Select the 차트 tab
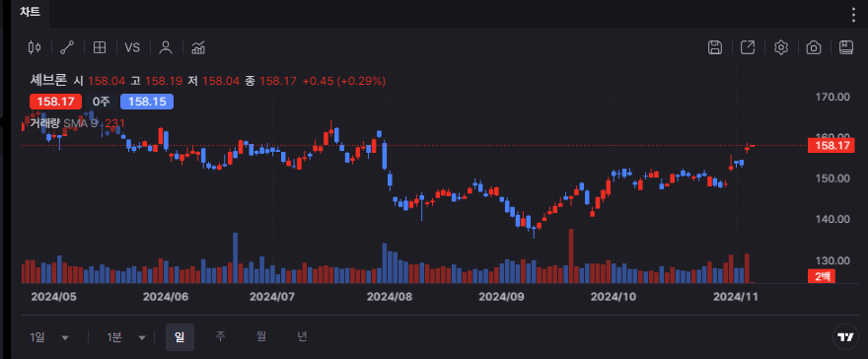Viewport: 868px width, 359px height. point(30,12)
